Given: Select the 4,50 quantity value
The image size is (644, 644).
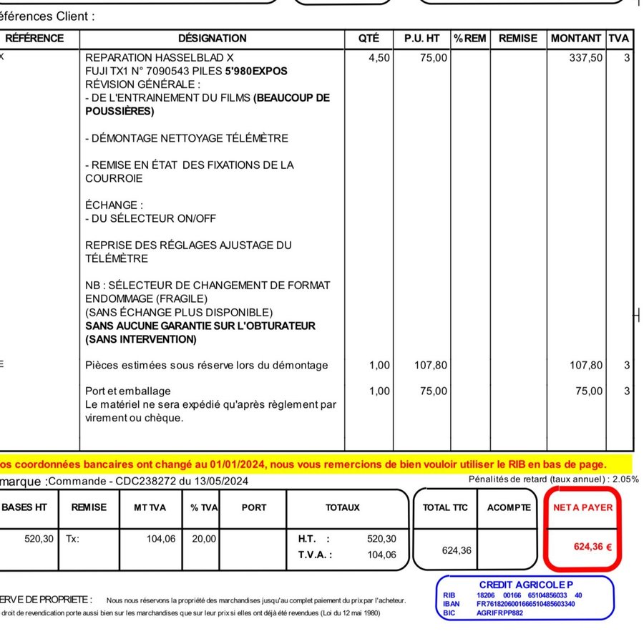Looking at the screenshot, I should click(x=379, y=58).
